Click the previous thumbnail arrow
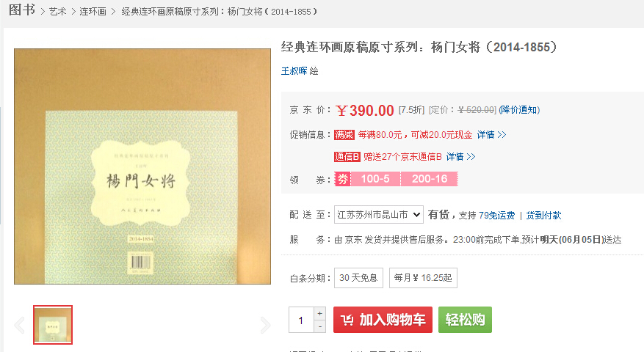Screen dimensions: 644x352 [x=19, y=326]
